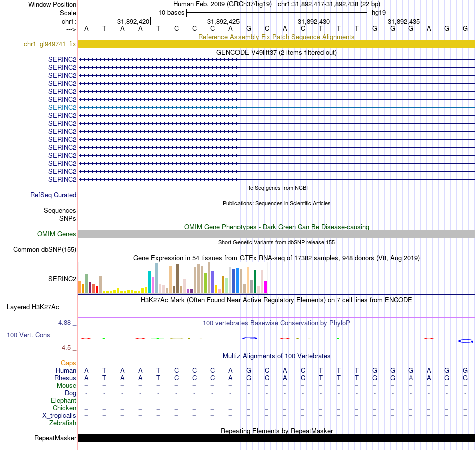Viewport: 476px width, 450px height.
Task: Click the -4.5 PhyloP lower scale value
Action: [x=65, y=347]
